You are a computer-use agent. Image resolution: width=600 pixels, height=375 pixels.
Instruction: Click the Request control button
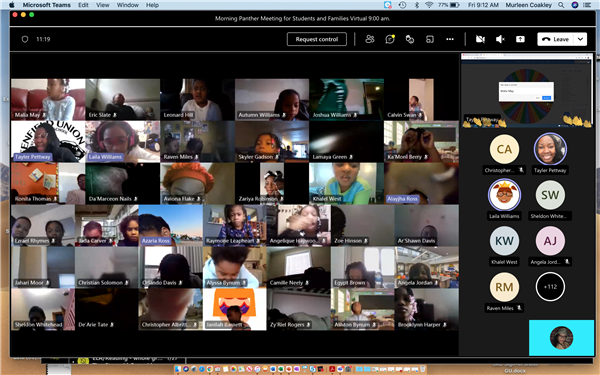tap(317, 39)
